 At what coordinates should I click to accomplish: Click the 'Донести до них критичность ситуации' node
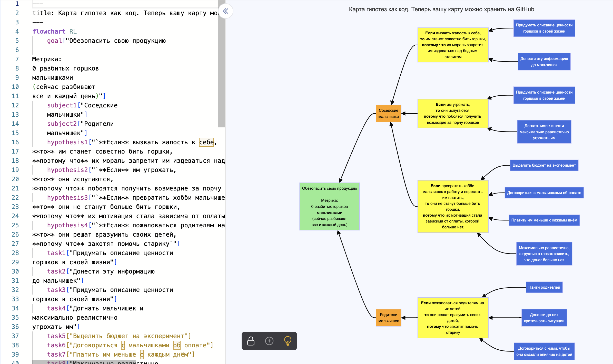(x=544, y=318)
